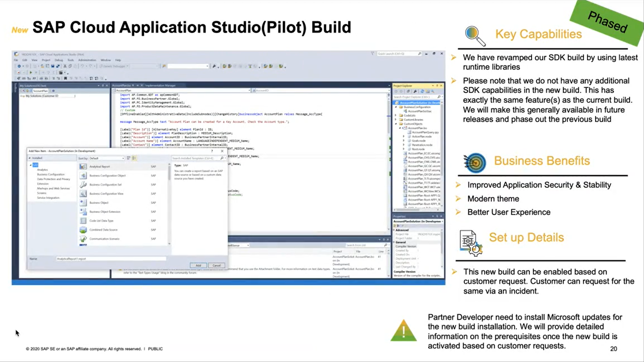
Task: Open the Sort by Default dropdown
Action: pos(106,158)
